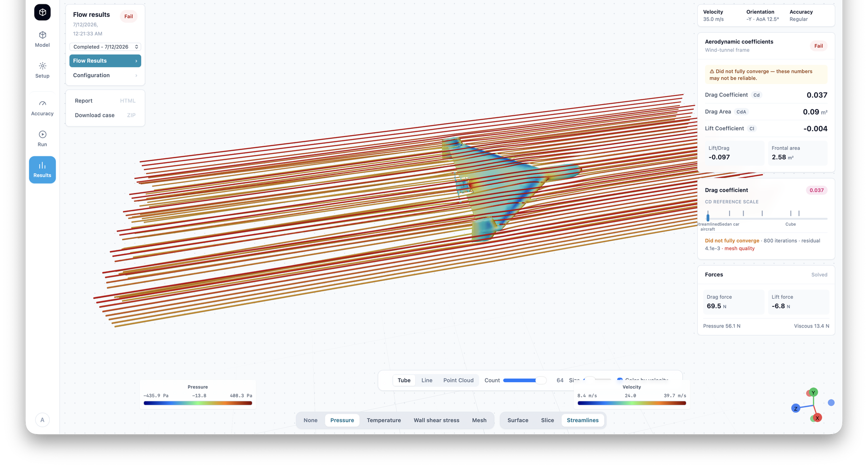Screen dimensions: 868x468
Task: Click the Solved status in Forces
Action: (x=819, y=275)
